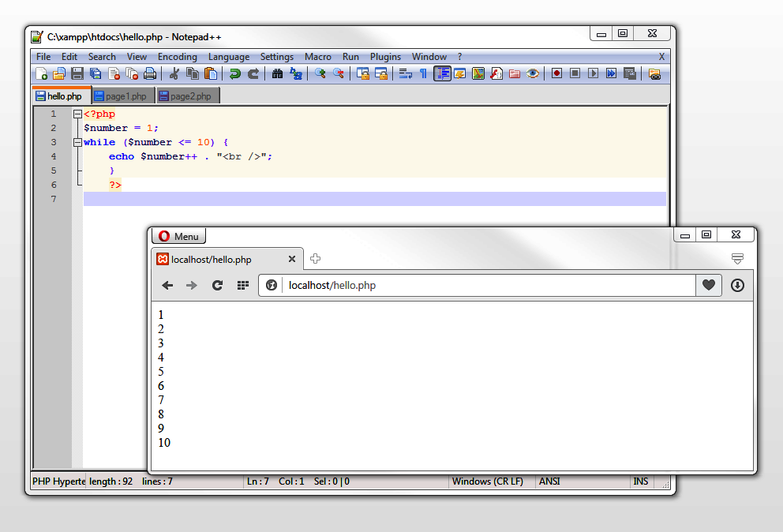Viewport: 783px width, 532px height.
Task: Open Find with the binoculars icon
Action: coord(277,73)
